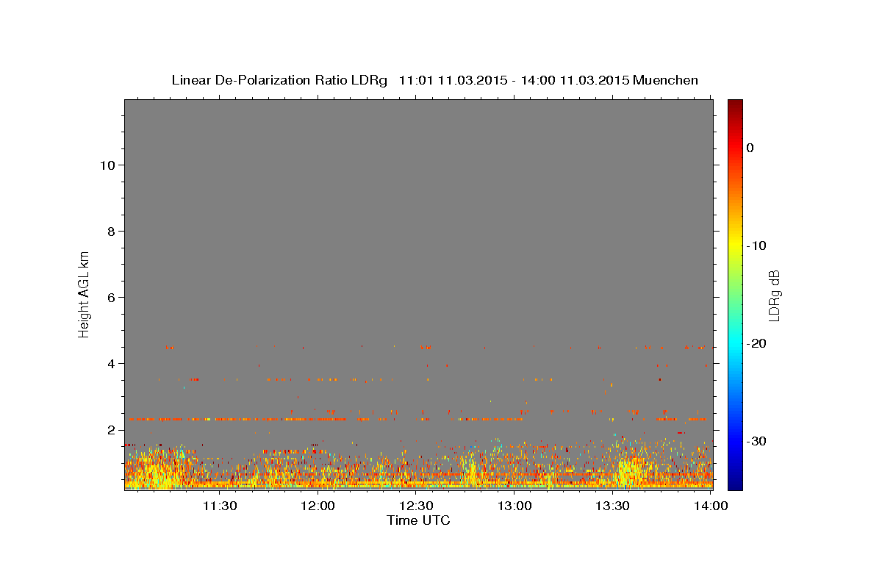
Task: Click the colorbar value 0
Action: pyautogui.click(x=750, y=148)
